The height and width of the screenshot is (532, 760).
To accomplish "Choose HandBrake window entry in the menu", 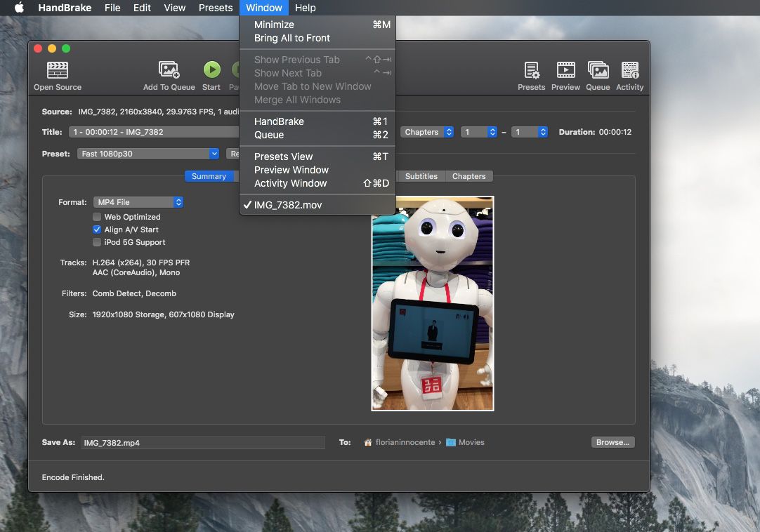I will (317, 121).
